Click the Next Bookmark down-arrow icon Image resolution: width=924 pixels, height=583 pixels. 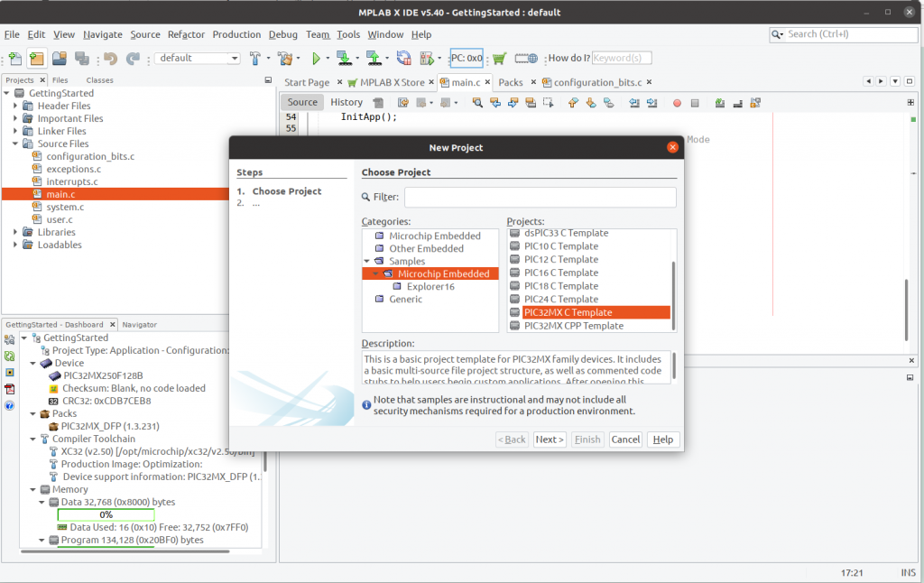tap(591, 103)
